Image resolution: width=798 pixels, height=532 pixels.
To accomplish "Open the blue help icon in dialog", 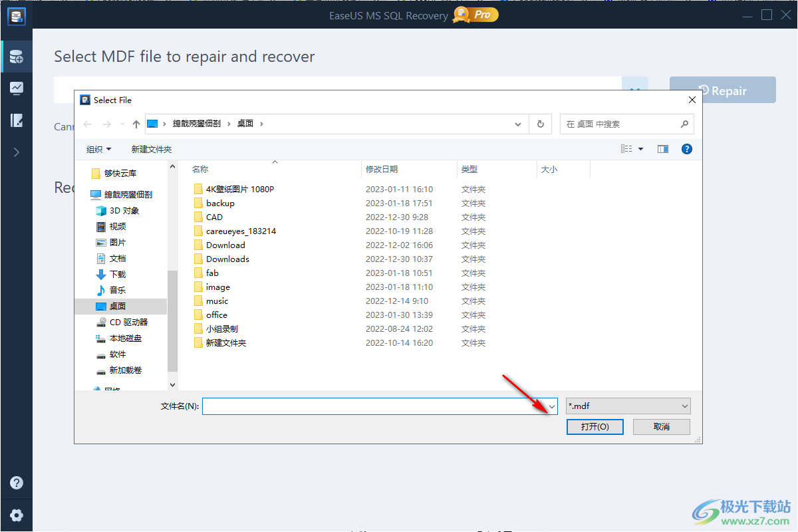I will coord(687,149).
